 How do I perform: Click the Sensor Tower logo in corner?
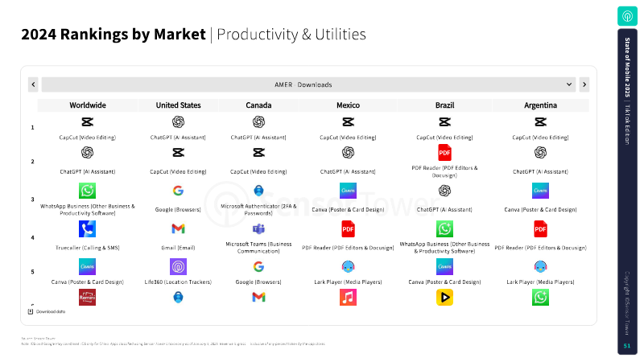coord(627,16)
